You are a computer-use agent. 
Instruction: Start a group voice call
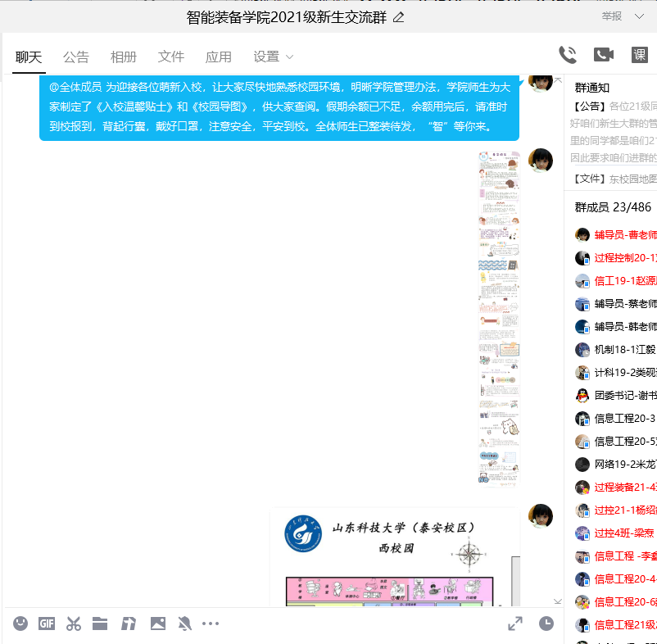[x=567, y=55]
